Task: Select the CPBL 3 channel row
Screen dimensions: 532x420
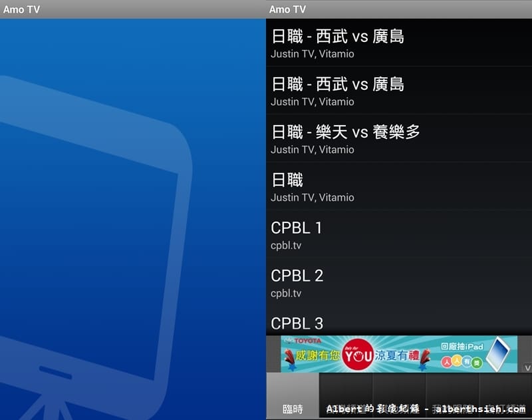Action: (399, 321)
